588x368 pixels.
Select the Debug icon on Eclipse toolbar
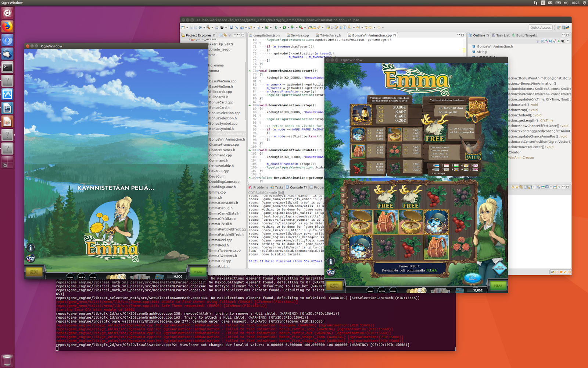pos(276,27)
